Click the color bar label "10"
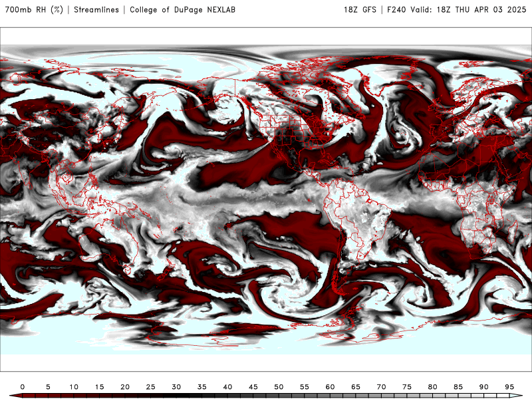Image resolution: width=532 pixels, height=399 pixels. click(x=74, y=387)
